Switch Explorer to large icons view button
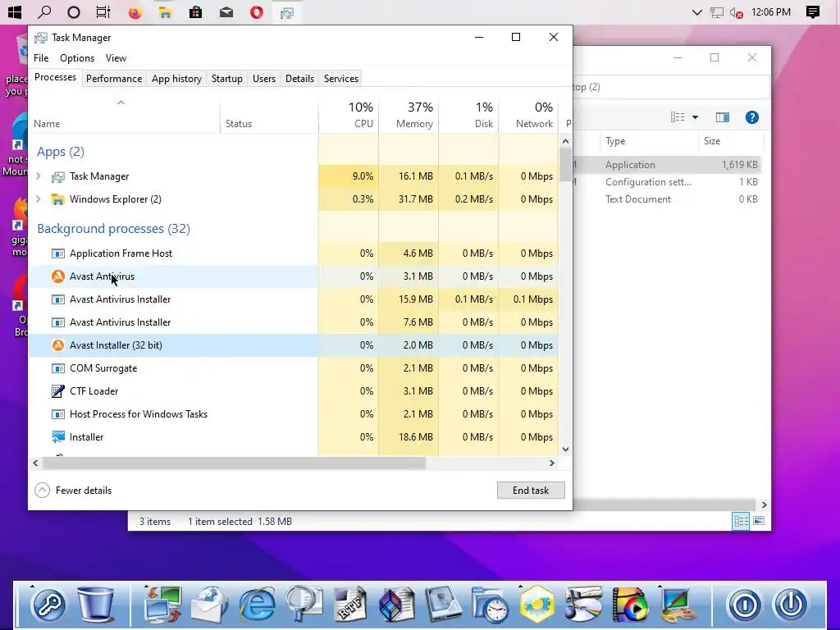The width and height of the screenshot is (840, 630). point(759,521)
